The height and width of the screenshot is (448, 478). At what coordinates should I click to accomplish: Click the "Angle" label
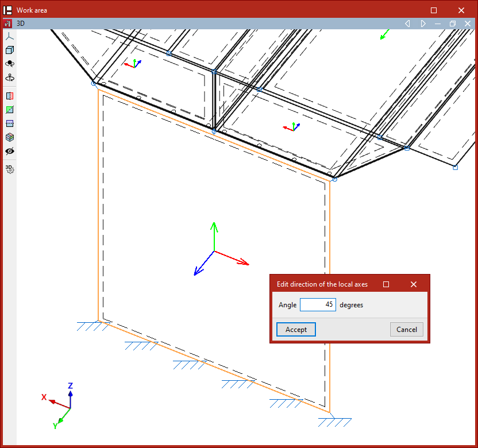coord(287,305)
